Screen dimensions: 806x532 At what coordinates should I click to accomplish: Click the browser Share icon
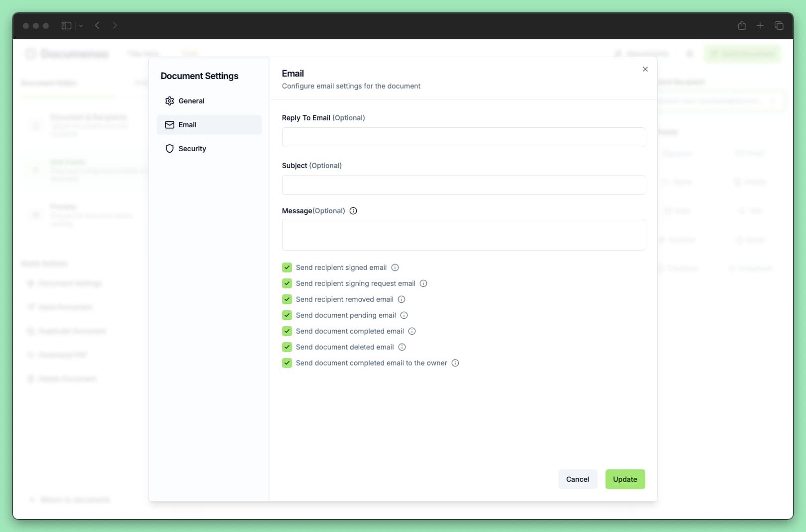[x=741, y=25]
